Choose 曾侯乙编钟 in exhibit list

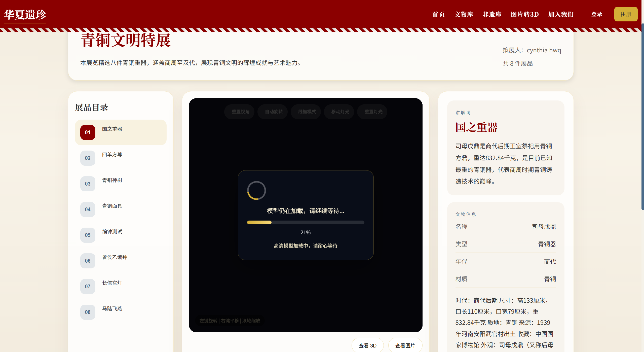click(x=121, y=261)
